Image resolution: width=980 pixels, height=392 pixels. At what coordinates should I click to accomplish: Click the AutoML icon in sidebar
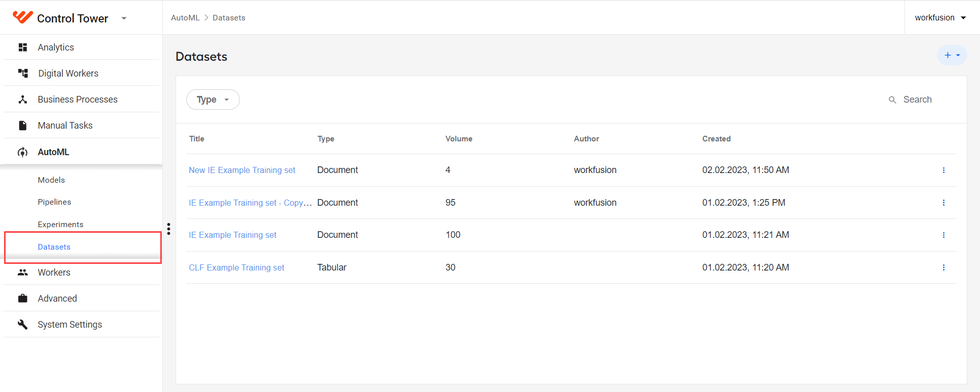[22, 152]
